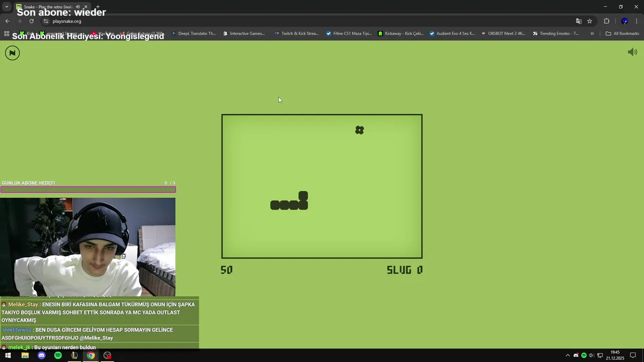Click Melike_Stay's chat message
Viewport: 644px width, 362px height.
[x=99, y=312]
